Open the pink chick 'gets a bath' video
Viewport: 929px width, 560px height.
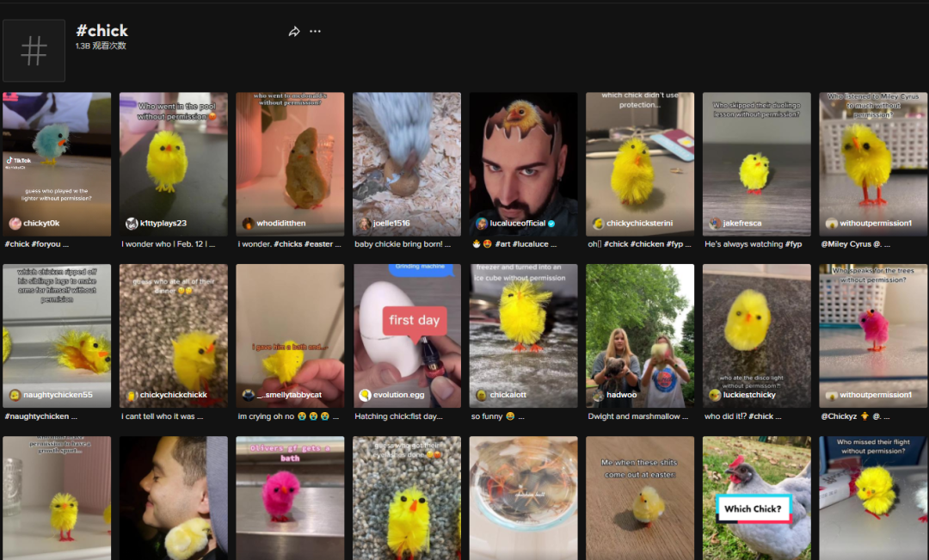[x=290, y=498]
